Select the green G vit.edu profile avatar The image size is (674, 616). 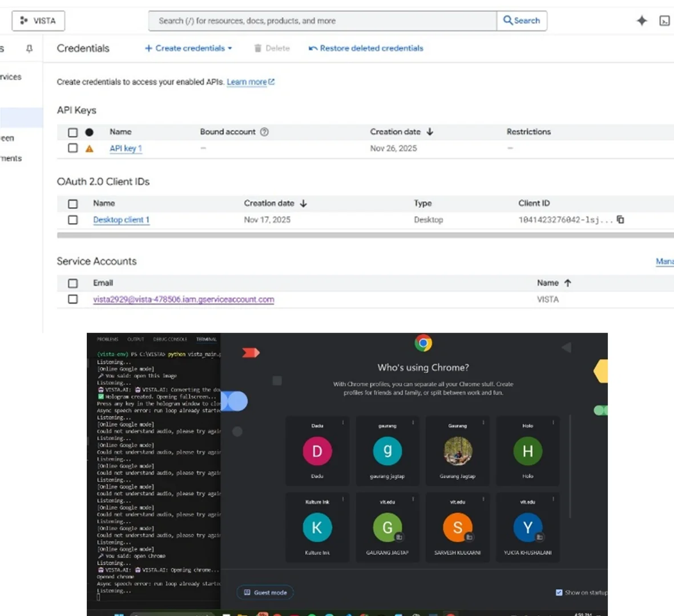388,527
